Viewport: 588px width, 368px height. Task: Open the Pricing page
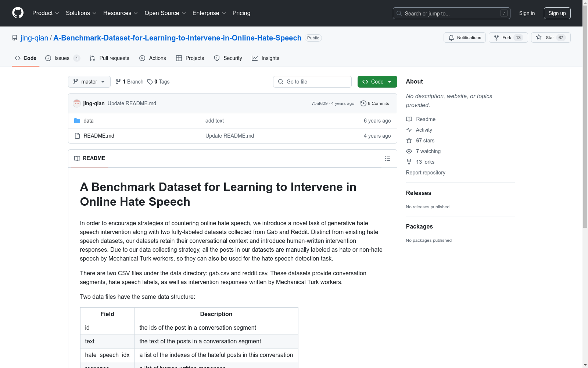[241, 13]
